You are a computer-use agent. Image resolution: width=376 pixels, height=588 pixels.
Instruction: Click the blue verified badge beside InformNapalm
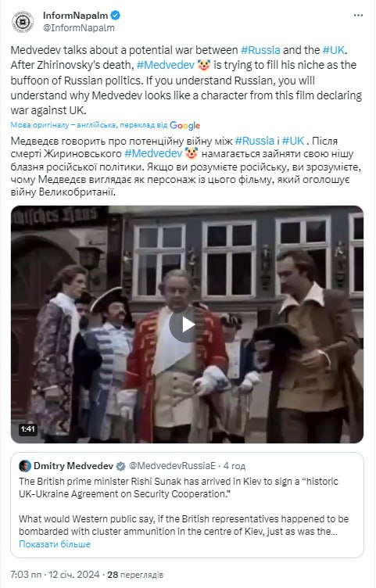pyautogui.click(x=116, y=16)
